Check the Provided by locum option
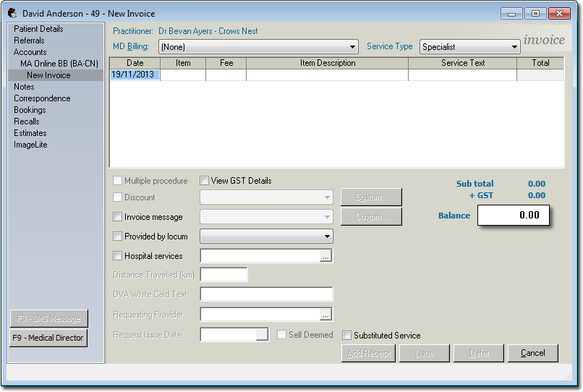 (x=118, y=237)
